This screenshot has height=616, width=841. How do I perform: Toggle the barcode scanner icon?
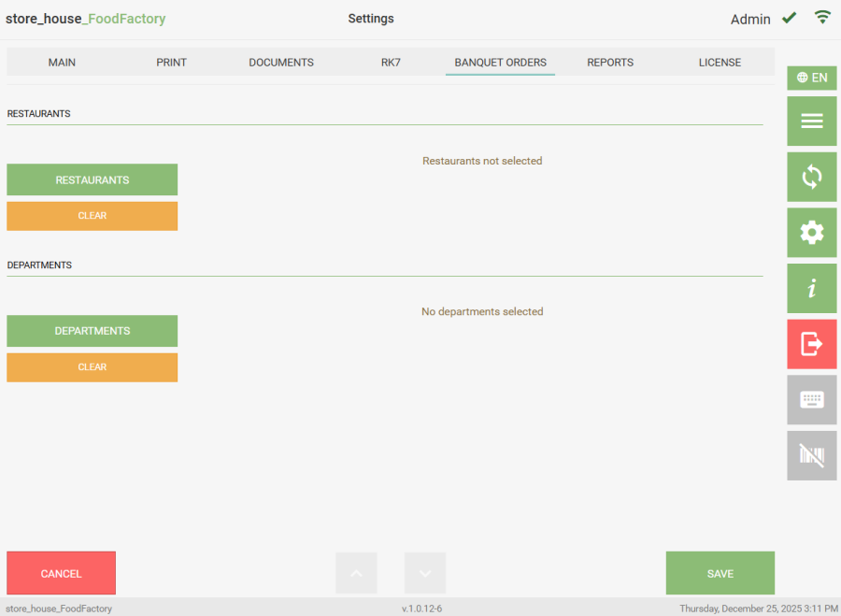point(811,456)
